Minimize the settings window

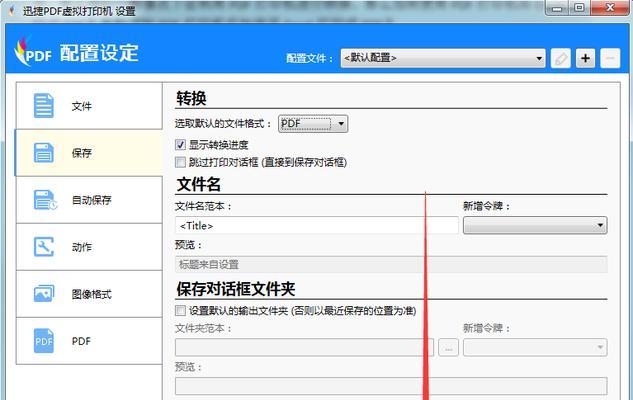pyautogui.click(x=557, y=8)
